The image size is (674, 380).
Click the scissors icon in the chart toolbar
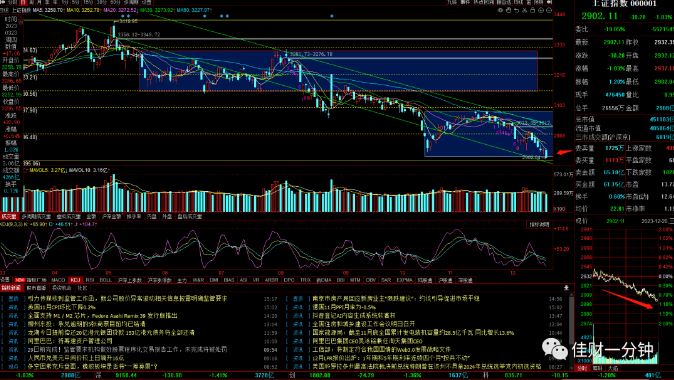[524, 10]
